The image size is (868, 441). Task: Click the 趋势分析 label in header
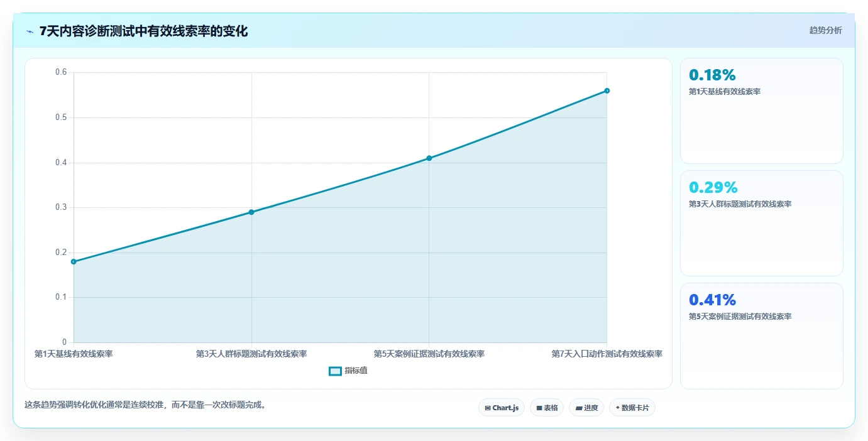(x=825, y=31)
